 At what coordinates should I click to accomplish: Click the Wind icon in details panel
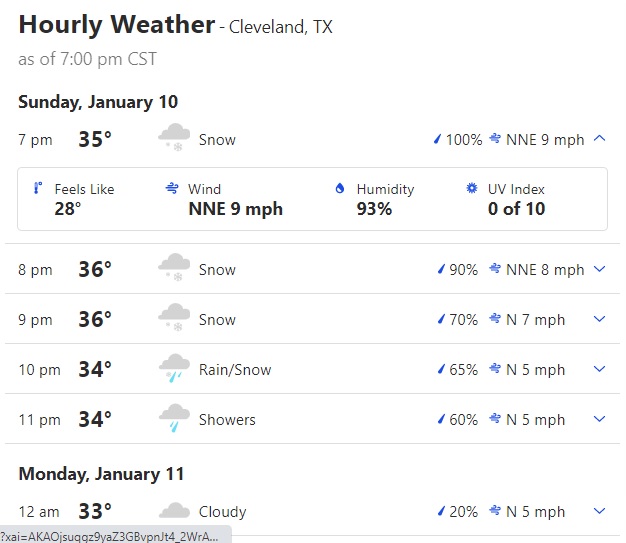click(x=172, y=188)
